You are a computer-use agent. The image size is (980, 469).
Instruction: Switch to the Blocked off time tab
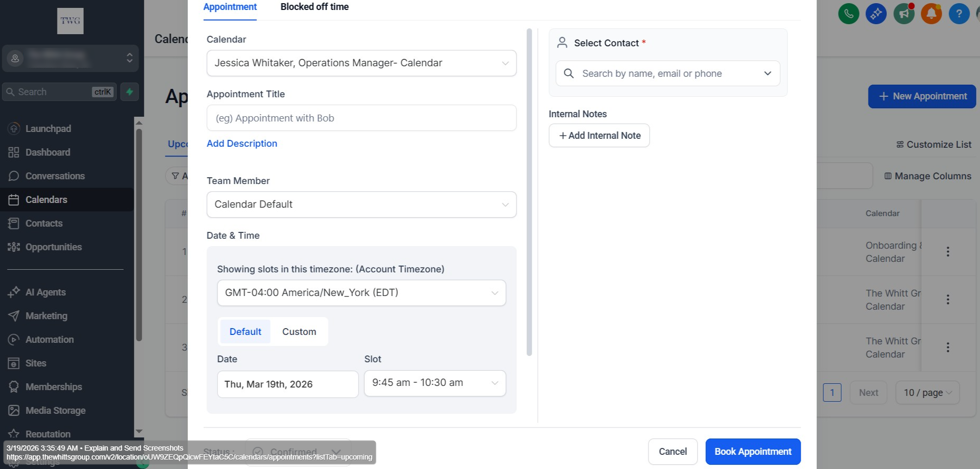pos(314,7)
